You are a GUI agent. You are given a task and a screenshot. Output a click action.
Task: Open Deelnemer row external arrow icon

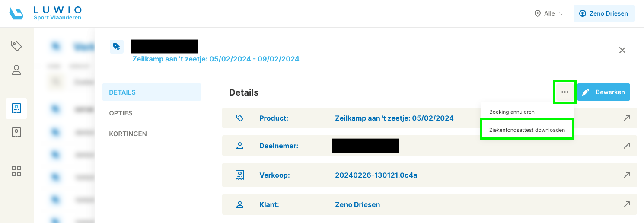click(x=626, y=146)
